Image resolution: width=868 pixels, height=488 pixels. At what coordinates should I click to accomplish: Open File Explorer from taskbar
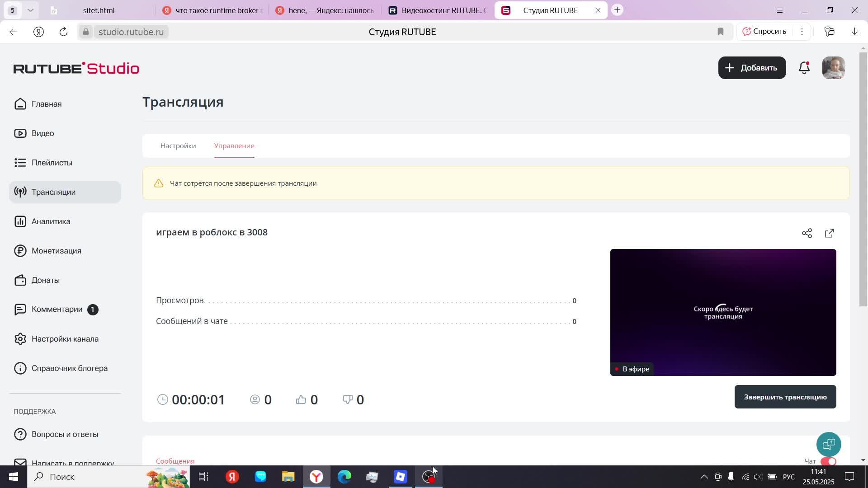click(288, 477)
